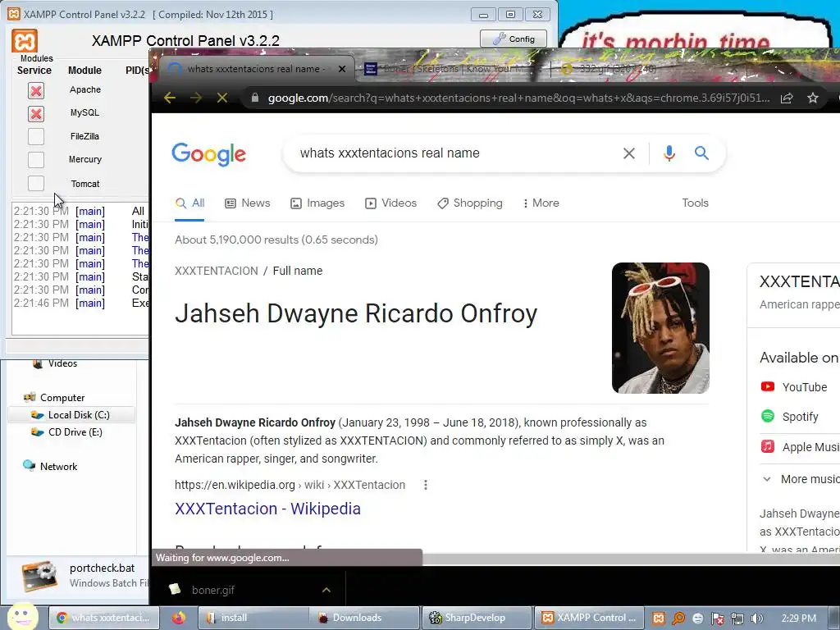
Task: Open the YouTube link under Available on
Action: (804, 387)
